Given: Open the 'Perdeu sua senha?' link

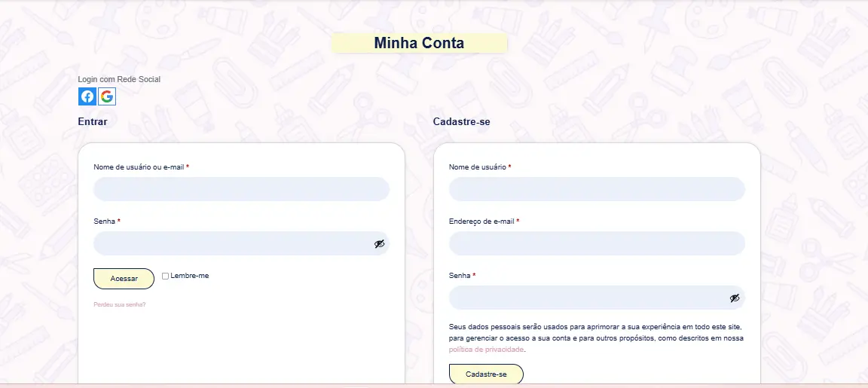Looking at the screenshot, I should pyautogui.click(x=119, y=304).
